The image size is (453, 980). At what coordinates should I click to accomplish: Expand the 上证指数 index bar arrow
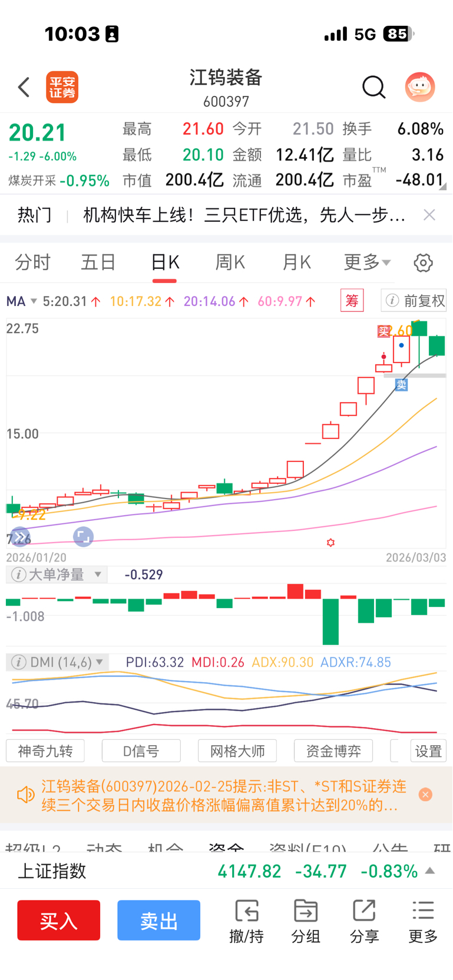coord(431,871)
